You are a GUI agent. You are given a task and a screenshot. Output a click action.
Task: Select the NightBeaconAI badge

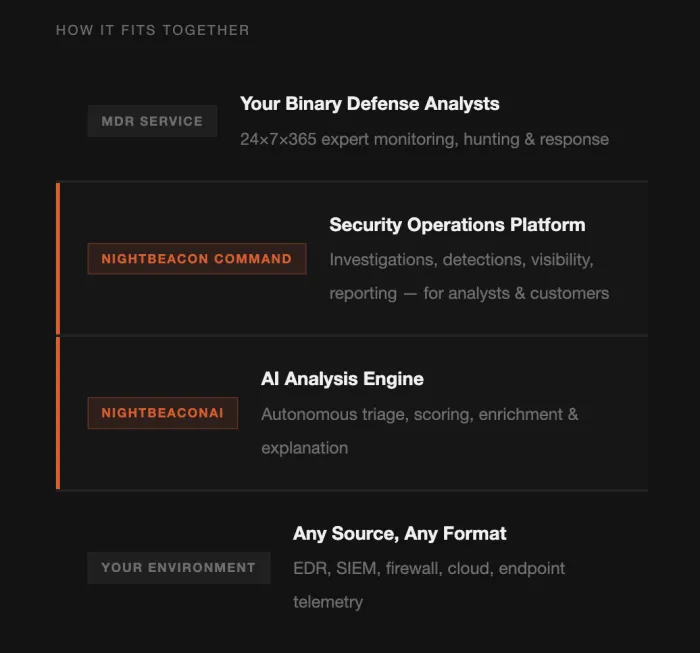[162, 413]
